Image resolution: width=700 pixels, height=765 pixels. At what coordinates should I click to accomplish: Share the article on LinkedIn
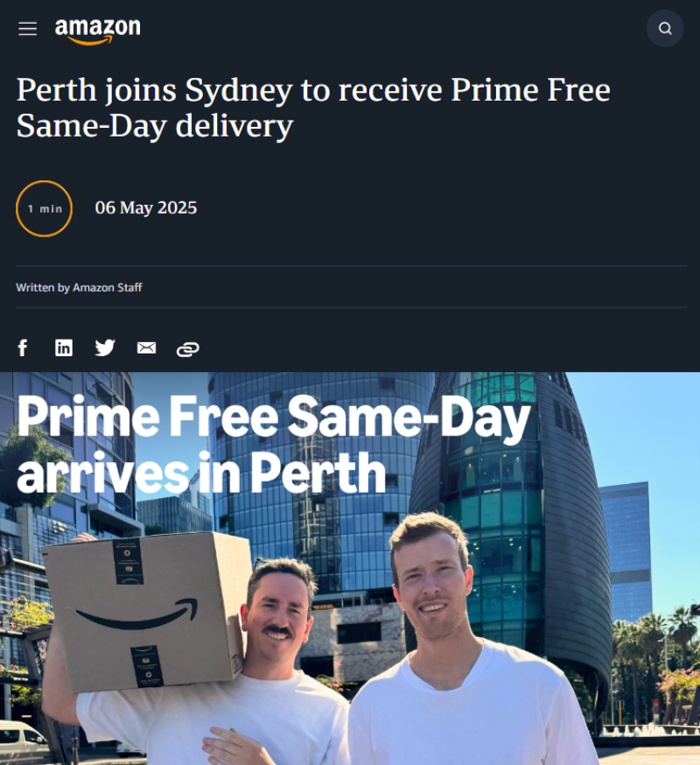[x=63, y=347]
